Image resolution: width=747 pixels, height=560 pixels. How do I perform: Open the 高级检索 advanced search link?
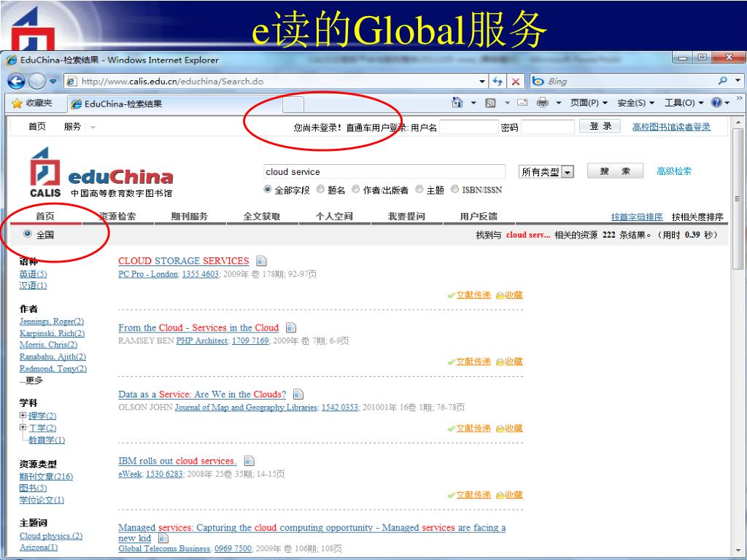point(674,171)
